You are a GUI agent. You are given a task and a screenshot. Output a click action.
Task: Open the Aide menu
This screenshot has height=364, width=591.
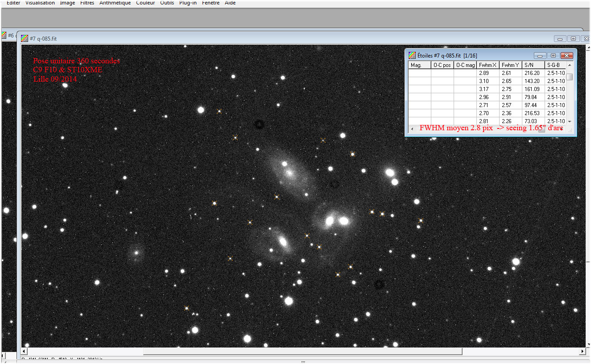click(x=230, y=3)
